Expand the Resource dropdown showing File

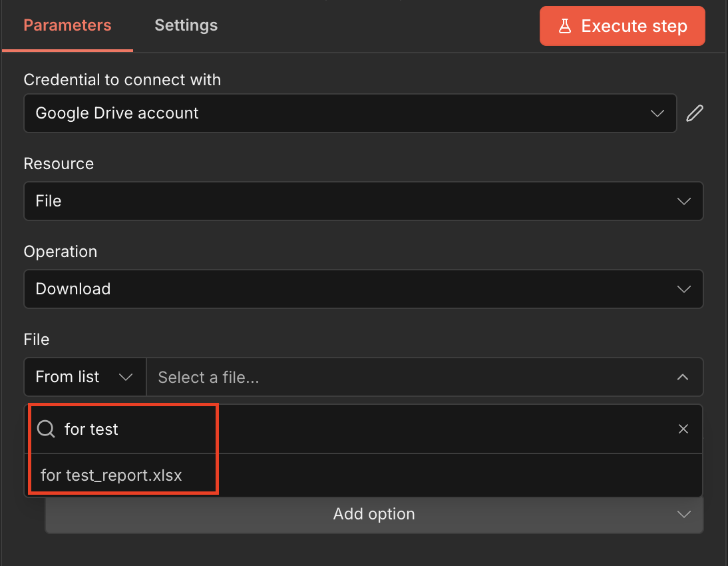[x=363, y=201]
